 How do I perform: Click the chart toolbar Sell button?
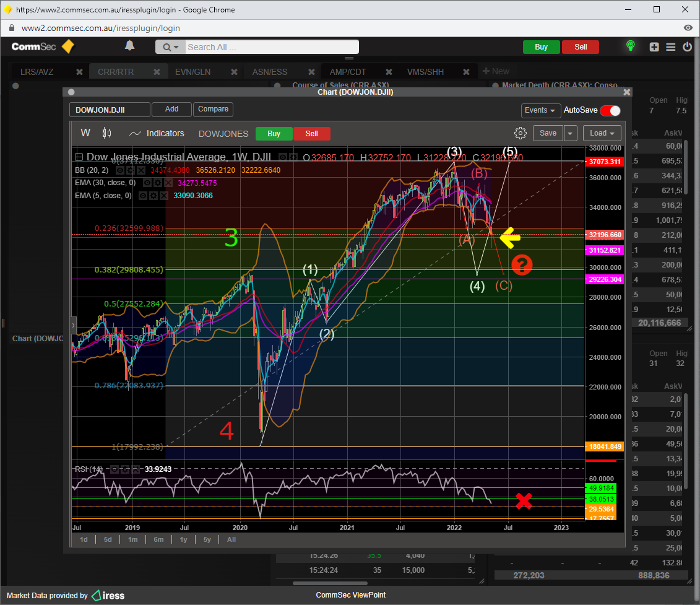click(311, 134)
